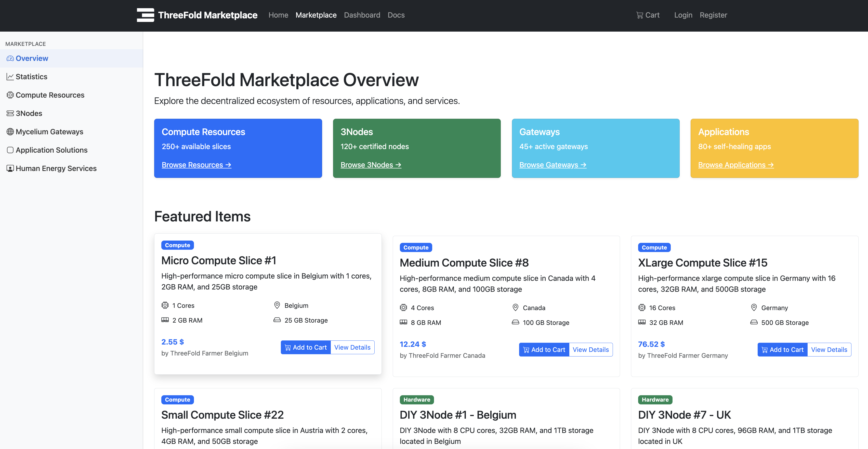
Task: Click the Statistics chart icon in sidebar
Action: tap(10, 77)
